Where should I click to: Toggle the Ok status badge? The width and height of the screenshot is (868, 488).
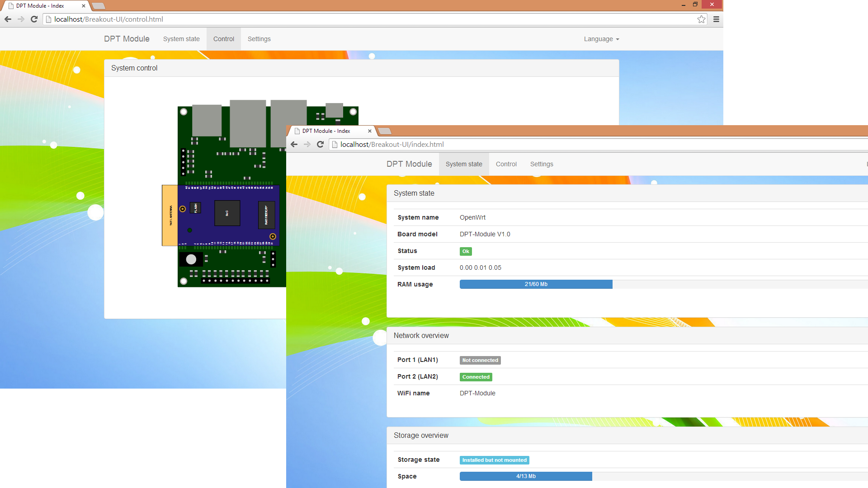(x=466, y=251)
